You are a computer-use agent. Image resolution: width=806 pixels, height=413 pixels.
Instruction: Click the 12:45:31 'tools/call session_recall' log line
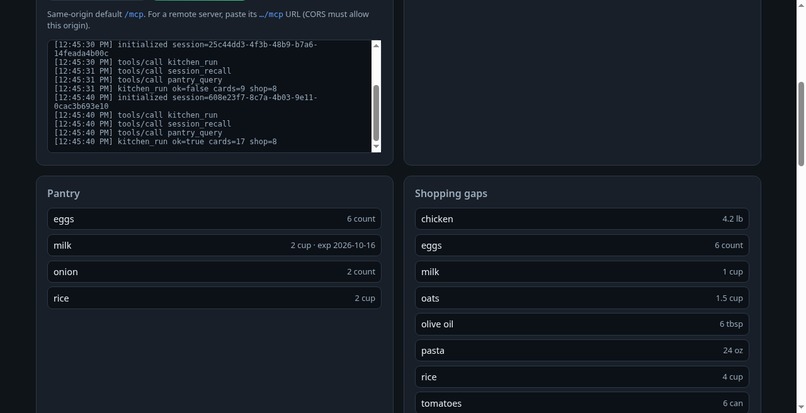142,71
